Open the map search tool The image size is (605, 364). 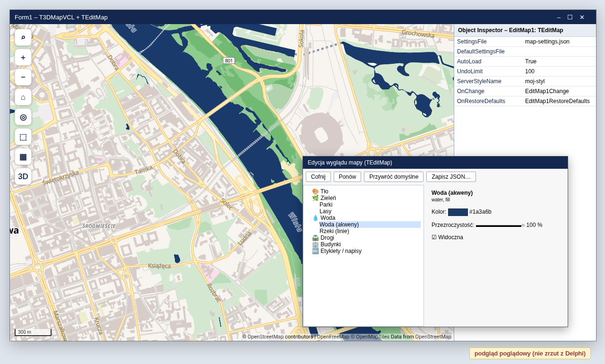23,37
